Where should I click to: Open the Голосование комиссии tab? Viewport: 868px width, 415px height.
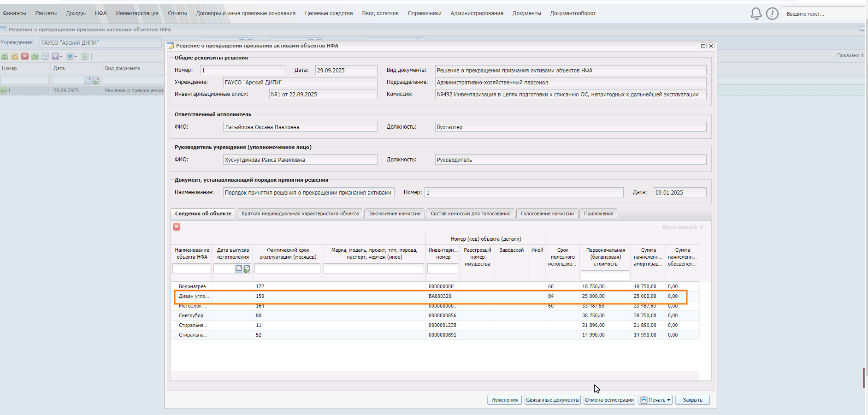click(x=547, y=213)
